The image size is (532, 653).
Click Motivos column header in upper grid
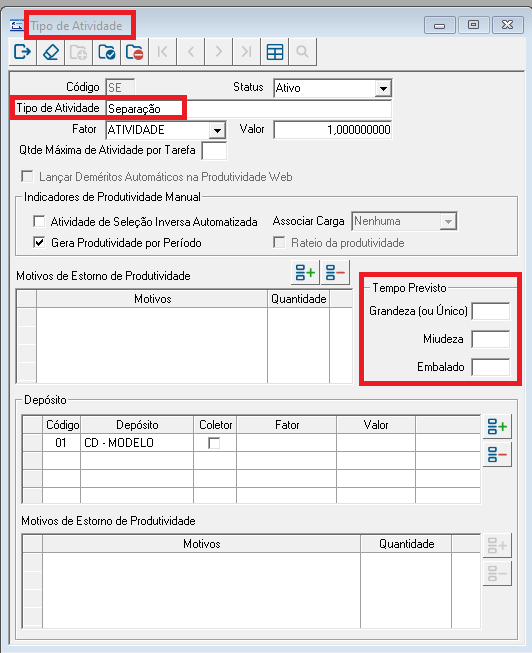152,299
